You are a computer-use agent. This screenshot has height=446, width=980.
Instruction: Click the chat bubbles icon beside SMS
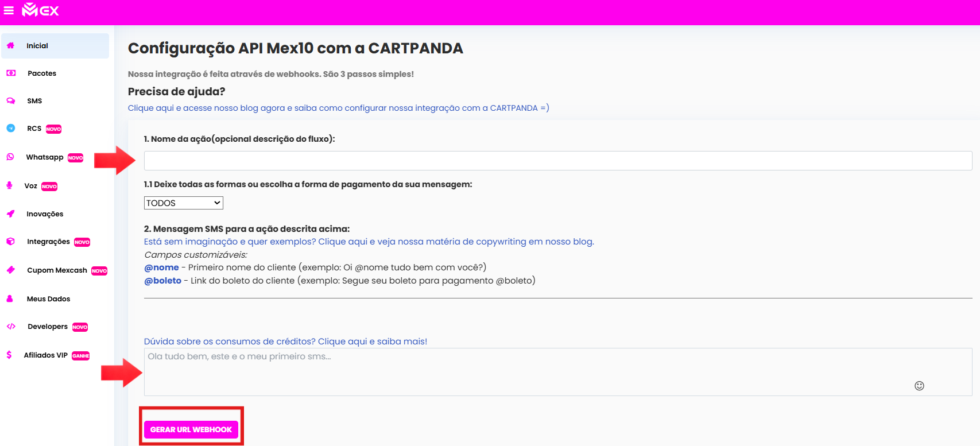[11, 100]
